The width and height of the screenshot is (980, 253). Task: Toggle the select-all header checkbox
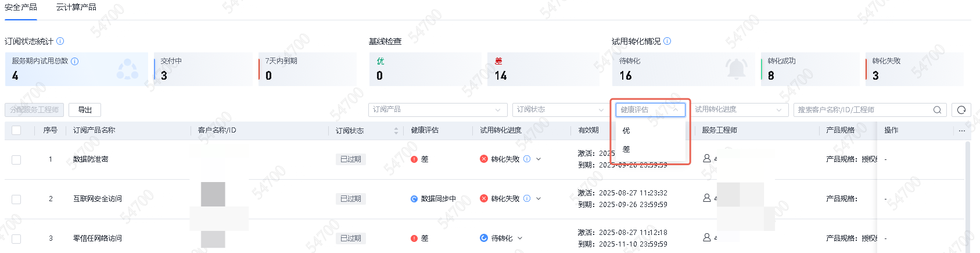(16, 130)
